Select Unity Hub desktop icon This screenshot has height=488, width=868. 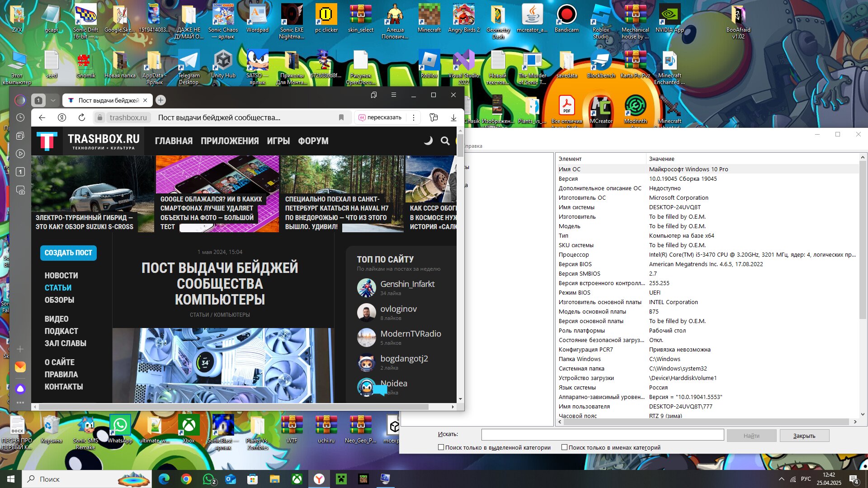click(x=223, y=65)
